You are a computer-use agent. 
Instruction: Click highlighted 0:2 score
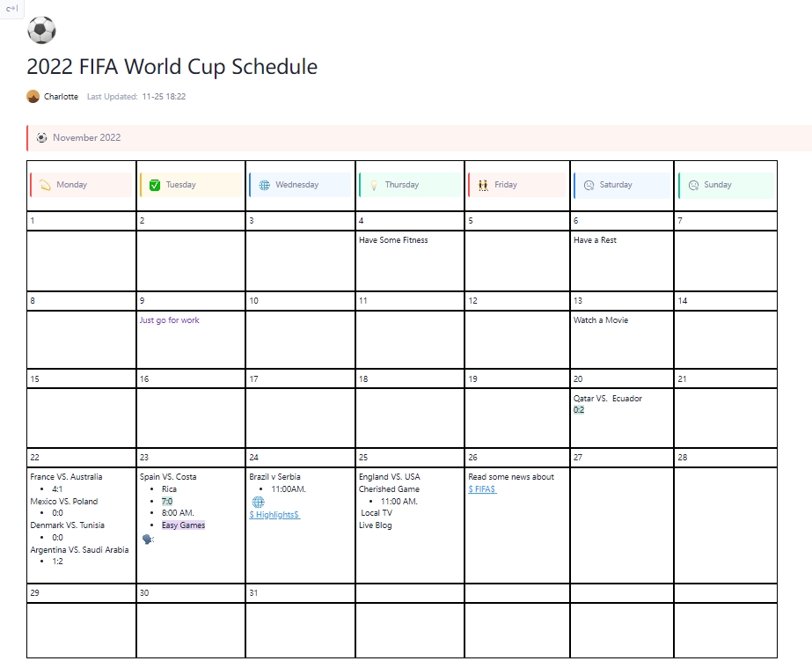tap(579, 410)
